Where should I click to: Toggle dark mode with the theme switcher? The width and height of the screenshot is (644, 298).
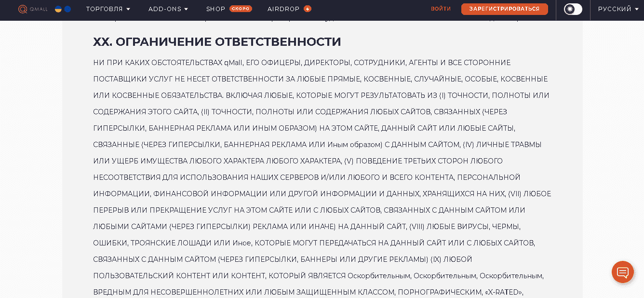coord(573,9)
